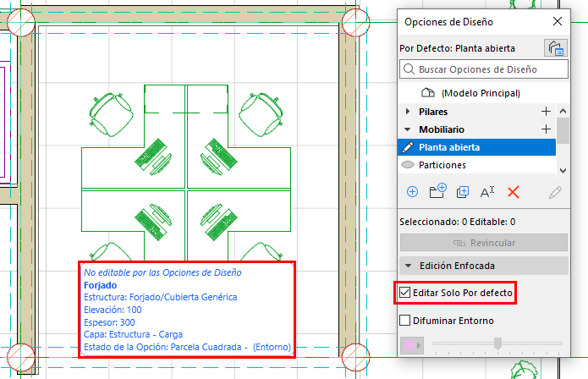
Task: Add a new option to Pilares
Action: tap(546, 112)
